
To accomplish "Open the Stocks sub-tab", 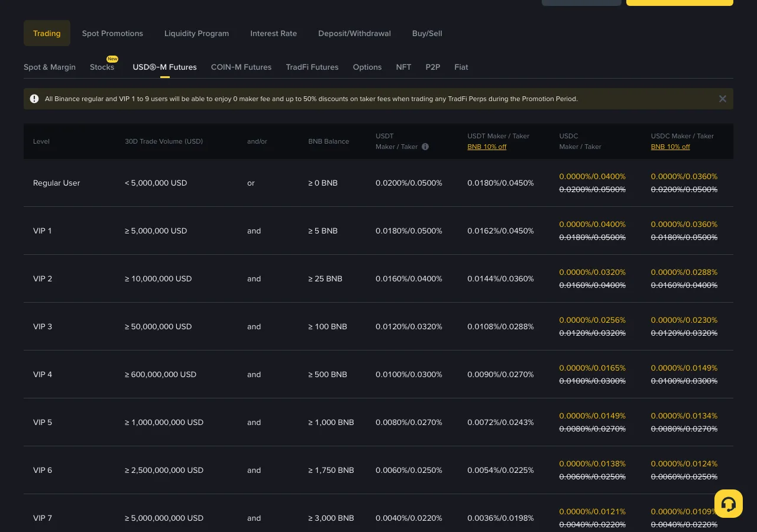I will [102, 67].
